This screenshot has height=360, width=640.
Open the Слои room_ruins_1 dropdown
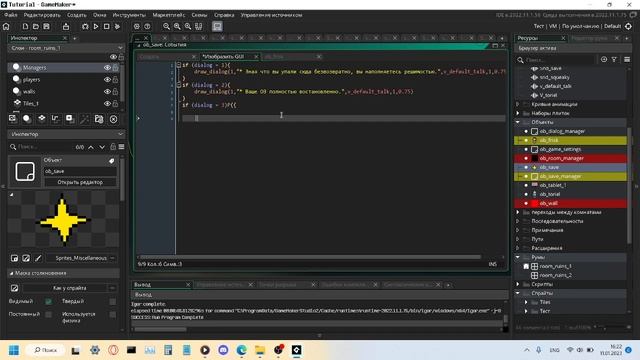[x=66, y=48]
